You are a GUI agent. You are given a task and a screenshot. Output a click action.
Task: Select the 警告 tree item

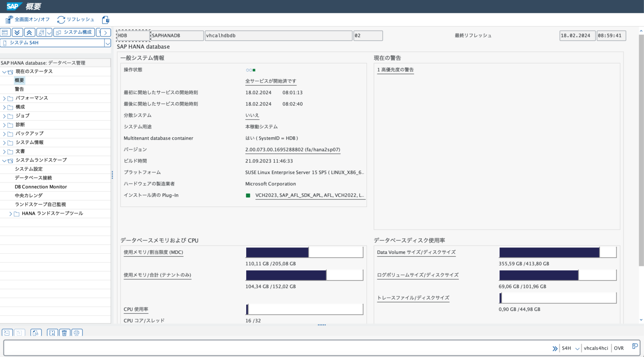click(x=19, y=89)
